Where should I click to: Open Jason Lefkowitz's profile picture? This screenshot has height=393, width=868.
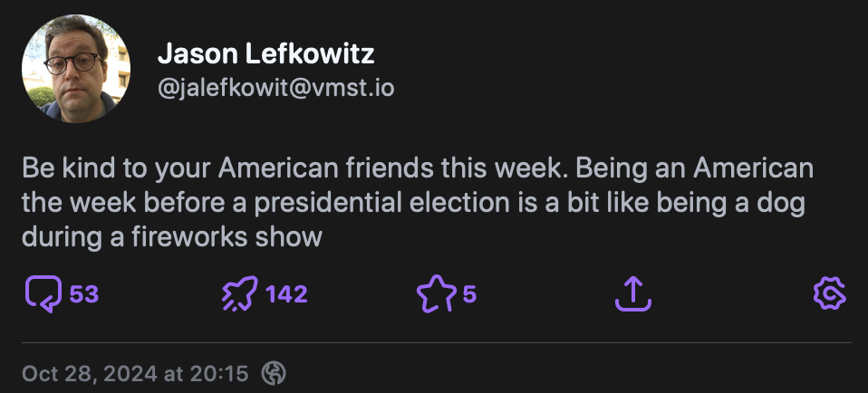[76, 71]
